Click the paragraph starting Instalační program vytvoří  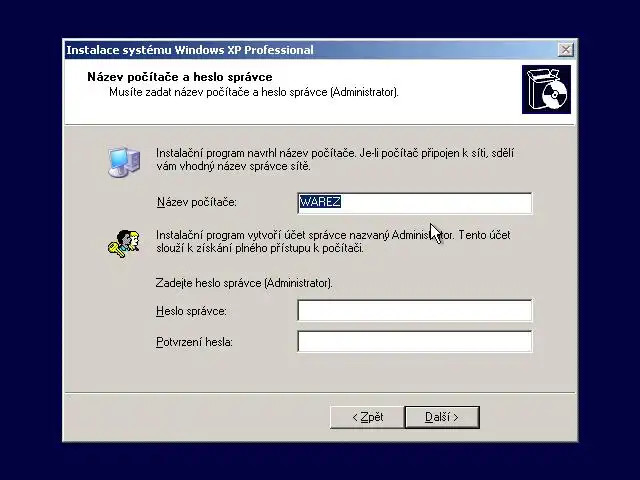[x=333, y=241]
